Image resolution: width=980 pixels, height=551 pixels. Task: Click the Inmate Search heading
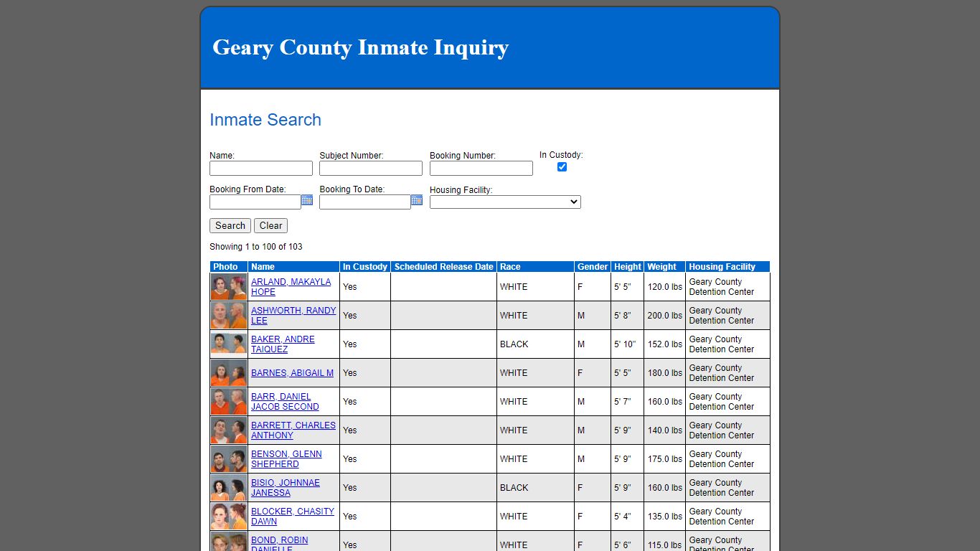265,120
